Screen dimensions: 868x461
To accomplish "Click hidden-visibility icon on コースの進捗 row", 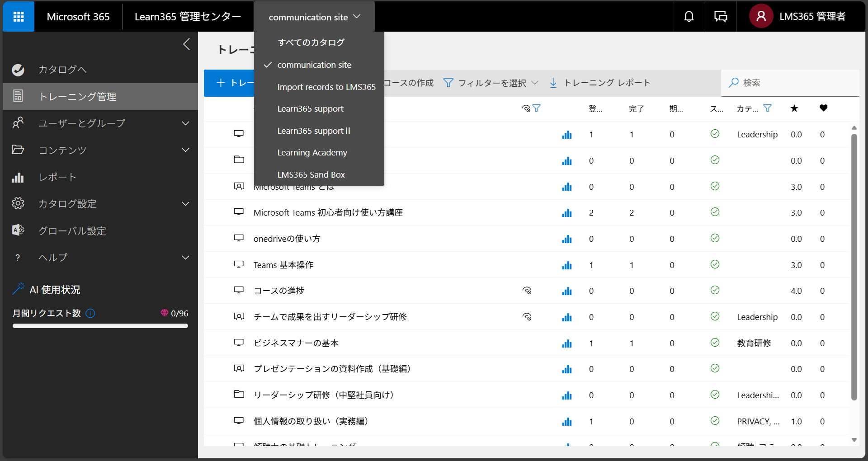I will (527, 291).
